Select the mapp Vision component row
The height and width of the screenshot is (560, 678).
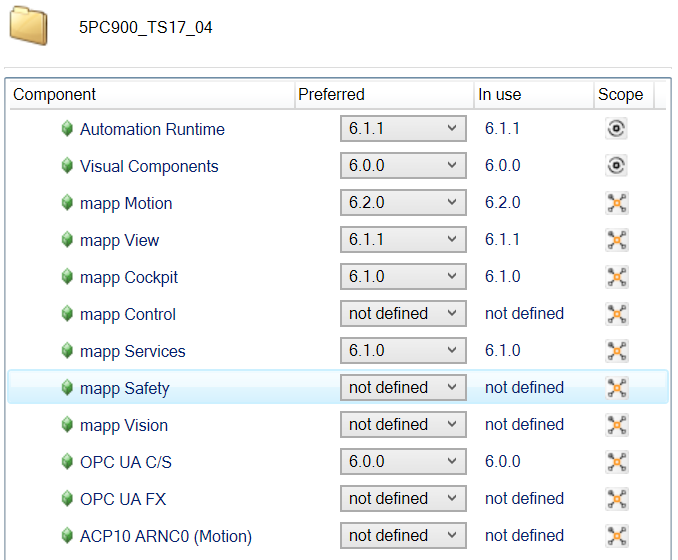(124, 425)
